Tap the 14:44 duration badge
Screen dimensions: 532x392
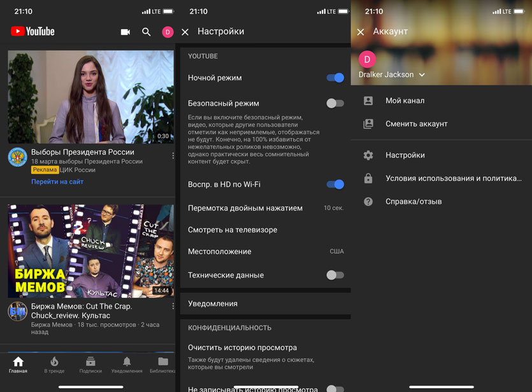(x=161, y=290)
